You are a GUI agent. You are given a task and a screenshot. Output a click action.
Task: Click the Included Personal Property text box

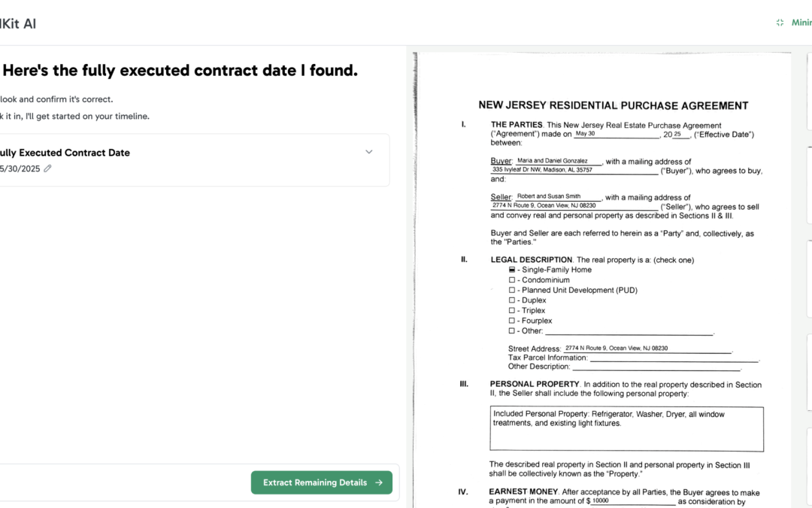click(x=626, y=429)
